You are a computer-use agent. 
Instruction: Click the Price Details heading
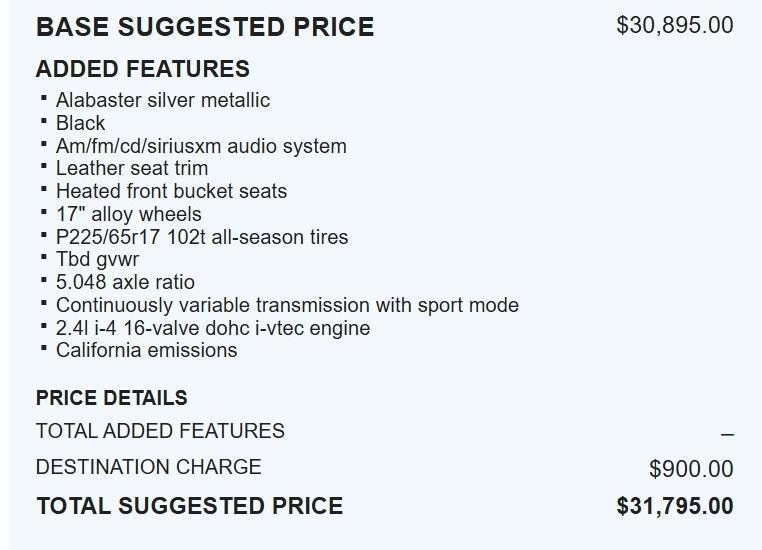point(111,398)
